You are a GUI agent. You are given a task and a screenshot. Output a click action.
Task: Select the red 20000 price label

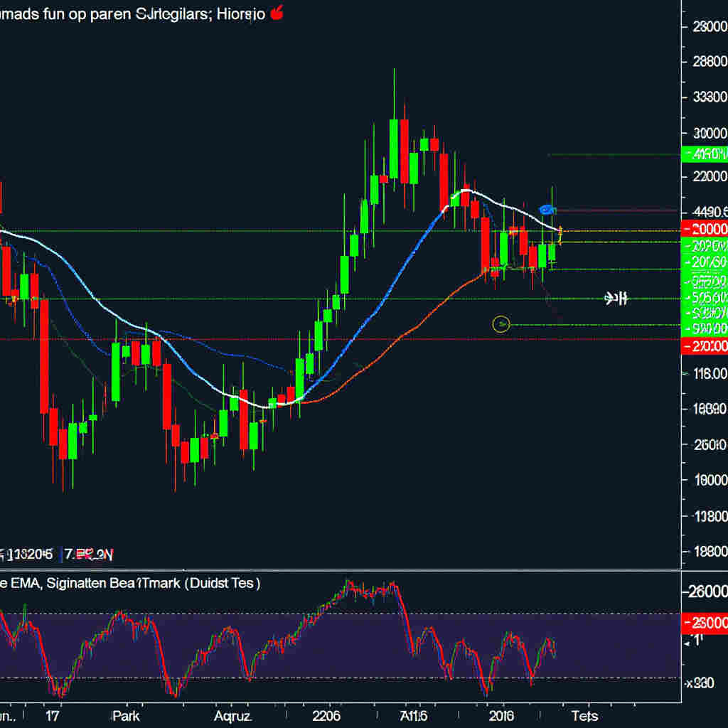(704, 229)
